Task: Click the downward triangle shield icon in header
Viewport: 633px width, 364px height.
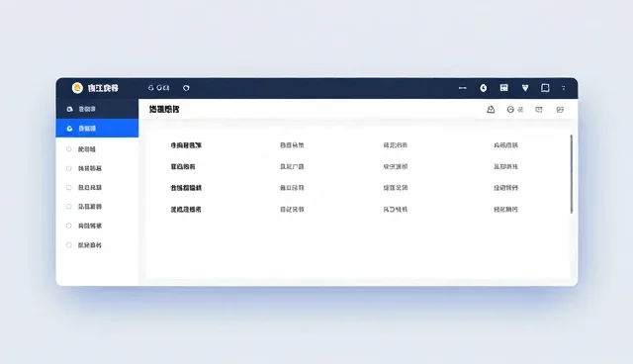Action: 525,88
